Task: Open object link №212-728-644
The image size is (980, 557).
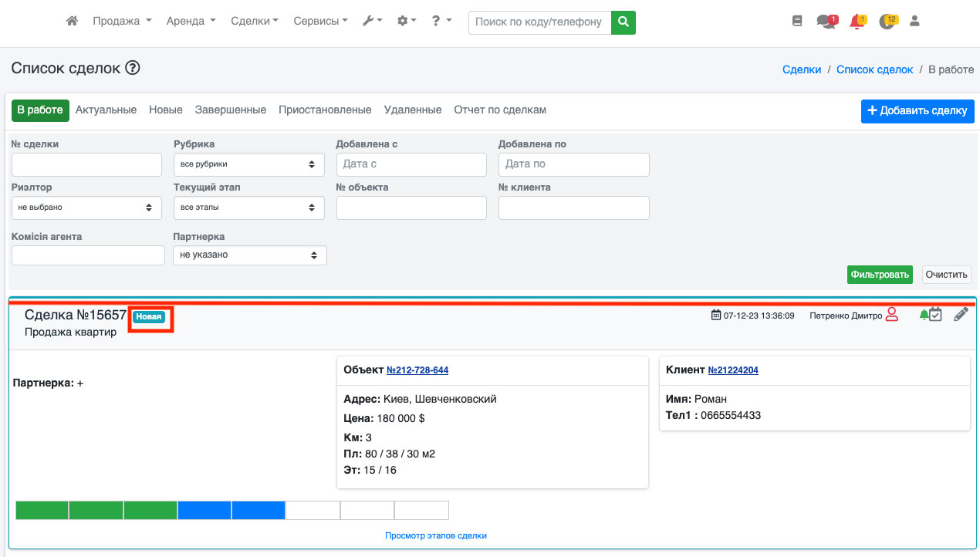Action: [417, 370]
